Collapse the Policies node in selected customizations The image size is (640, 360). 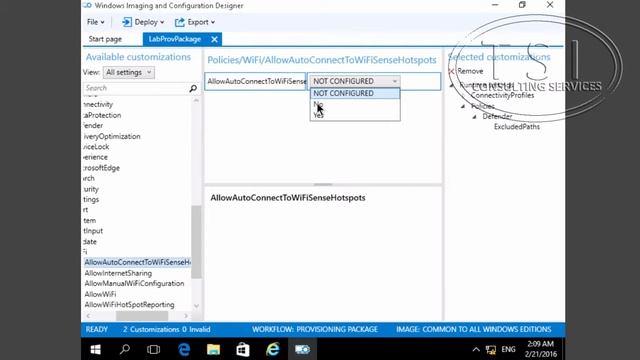click(x=463, y=106)
